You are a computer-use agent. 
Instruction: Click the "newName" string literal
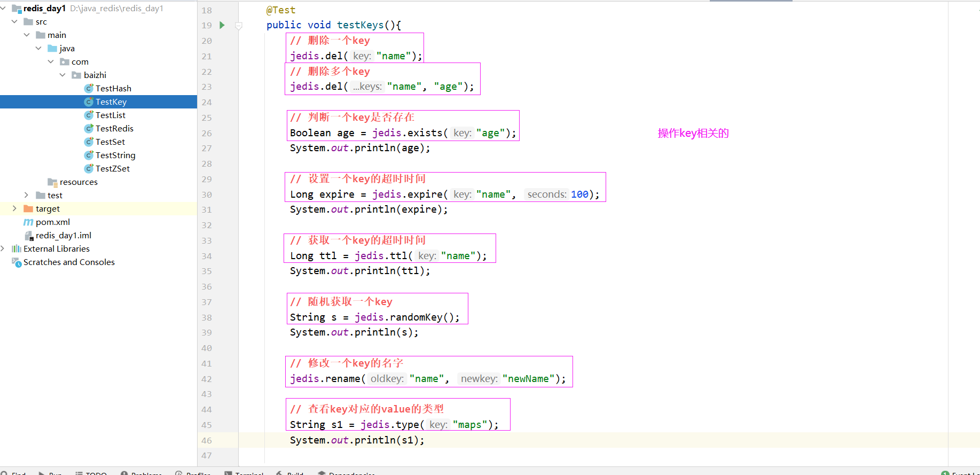point(528,379)
